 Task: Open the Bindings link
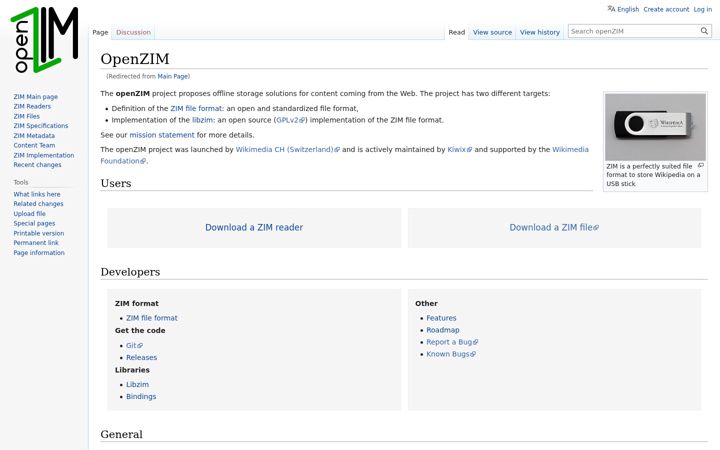coord(141,397)
